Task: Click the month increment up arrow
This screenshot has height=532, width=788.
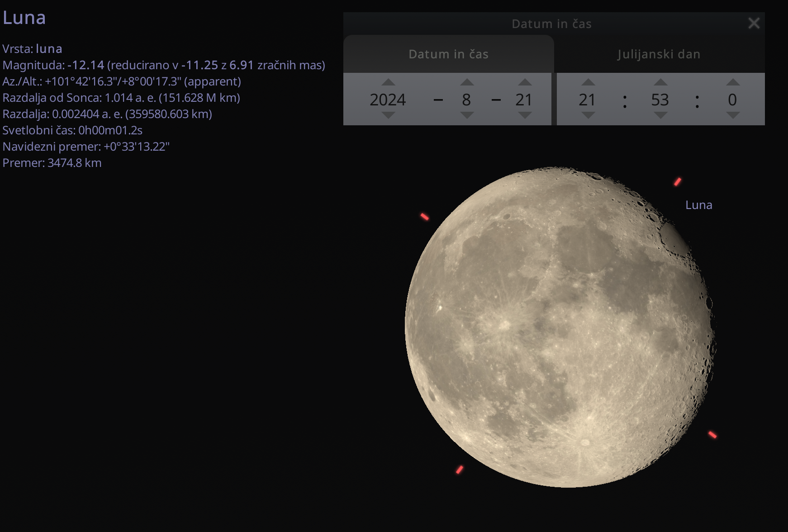Action: coord(466,82)
